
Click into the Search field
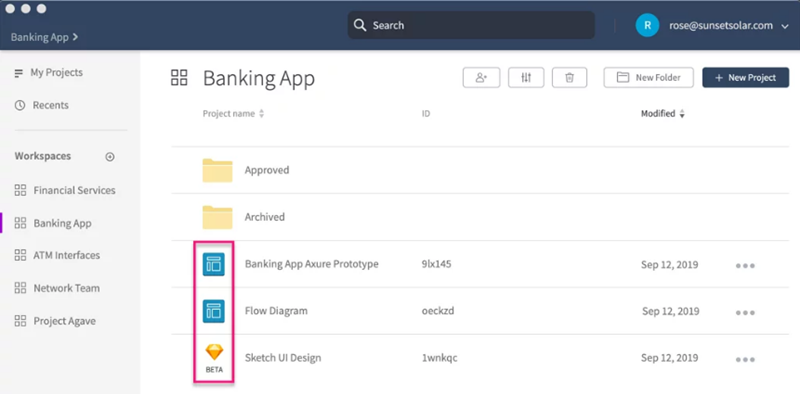pos(471,26)
